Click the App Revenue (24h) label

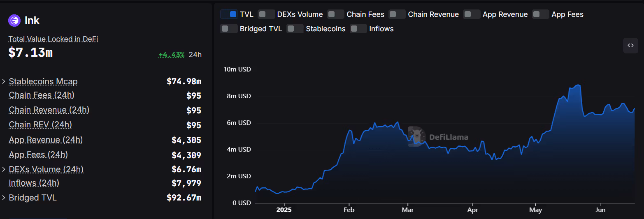(46, 140)
